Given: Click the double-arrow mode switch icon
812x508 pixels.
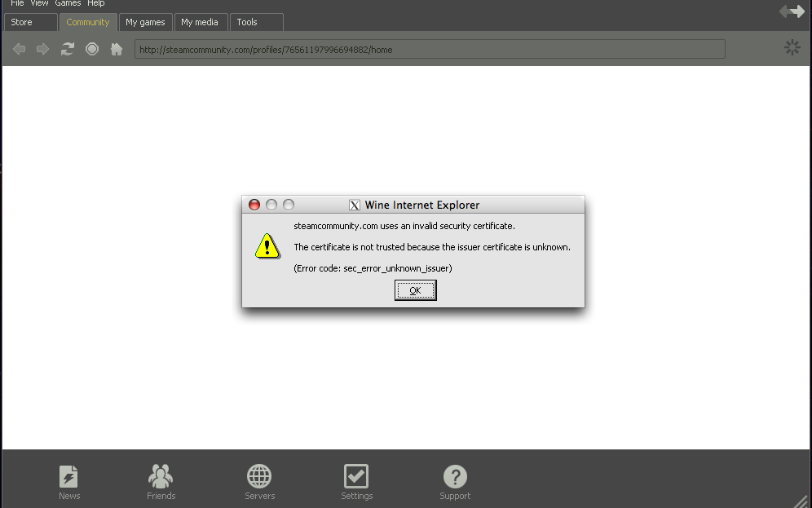Looking at the screenshot, I should click(792, 11).
